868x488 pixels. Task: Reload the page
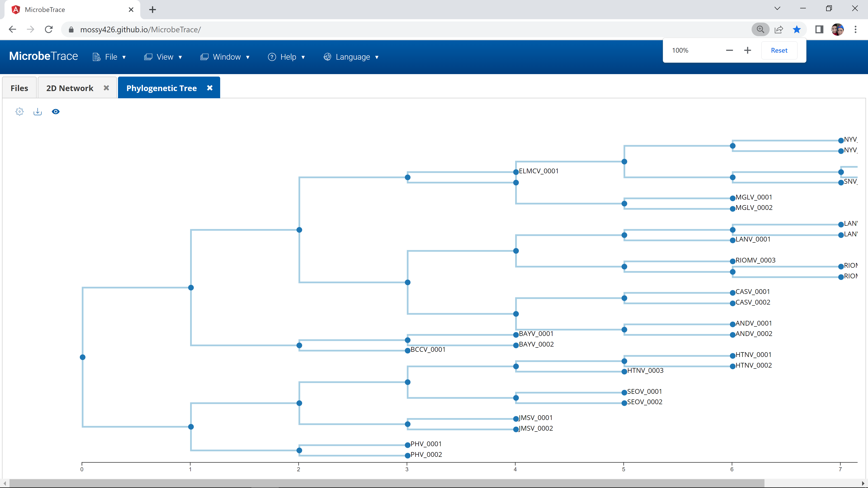(x=49, y=30)
